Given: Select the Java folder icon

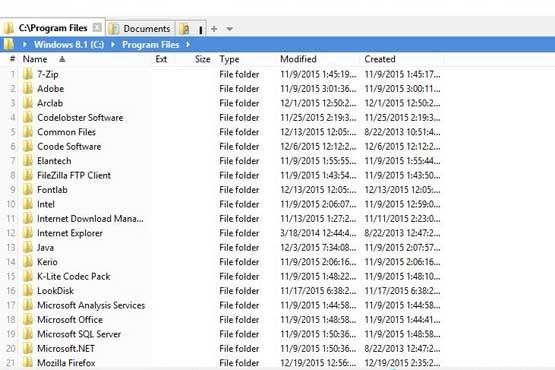Looking at the screenshot, I should 28,247.
